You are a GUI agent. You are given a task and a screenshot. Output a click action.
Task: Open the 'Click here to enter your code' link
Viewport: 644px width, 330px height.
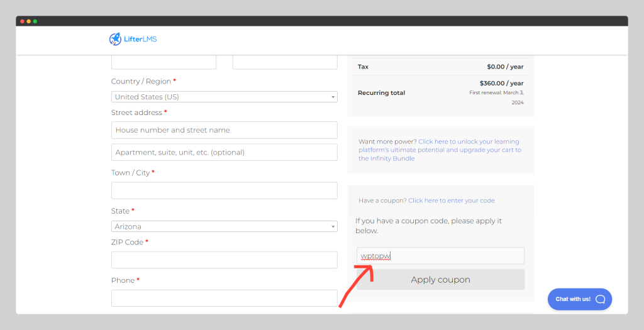[452, 201]
